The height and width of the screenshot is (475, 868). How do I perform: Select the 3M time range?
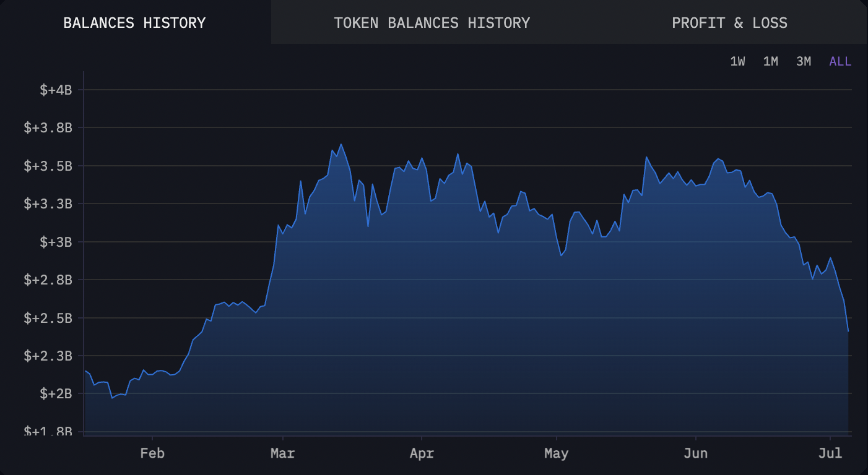tap(803, 61)
